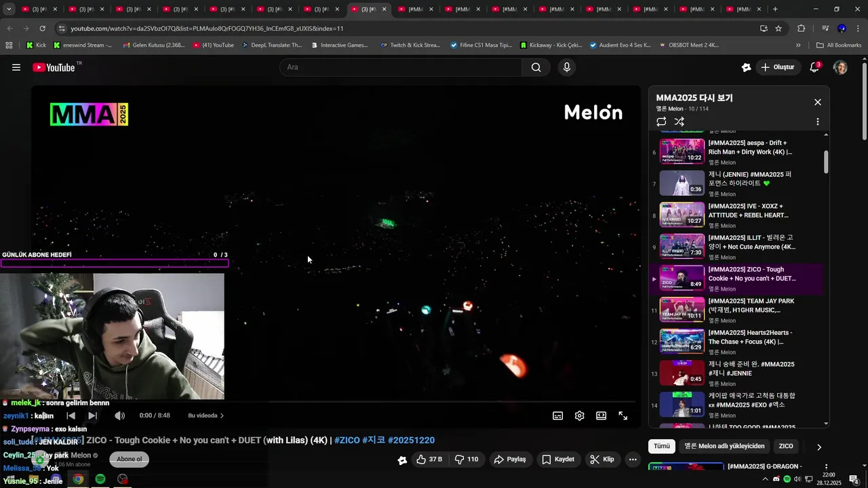868x488 pixels.
Task: Bookmark this page with star icon
Action: pos(778,28)
